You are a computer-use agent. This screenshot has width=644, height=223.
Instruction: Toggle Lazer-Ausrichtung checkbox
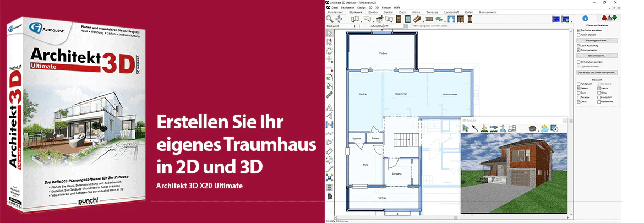pos(578,46)
